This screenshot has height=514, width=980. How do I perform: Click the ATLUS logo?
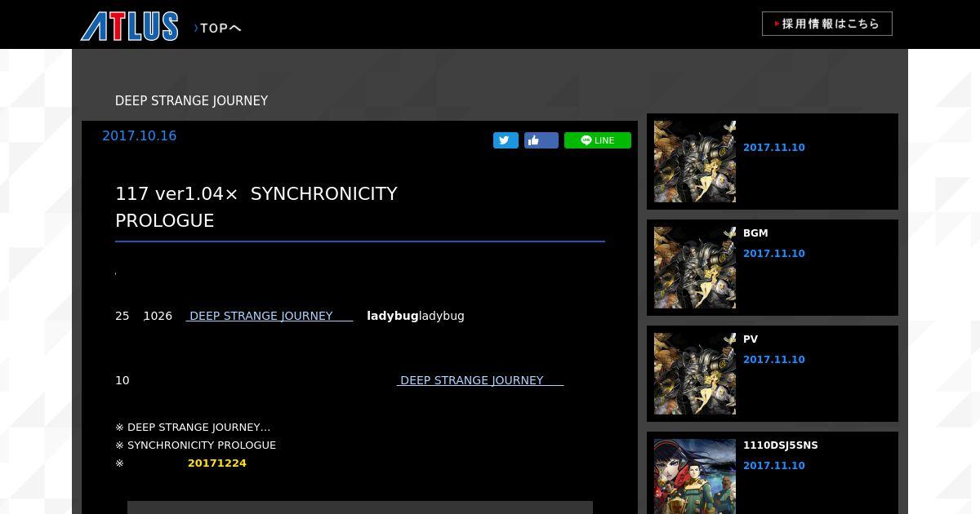(129, 26)
